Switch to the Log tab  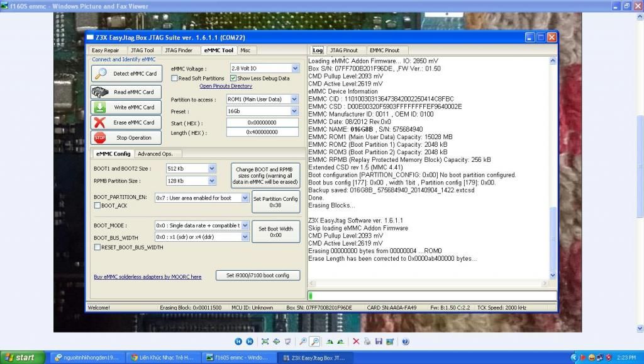point(318,50)
